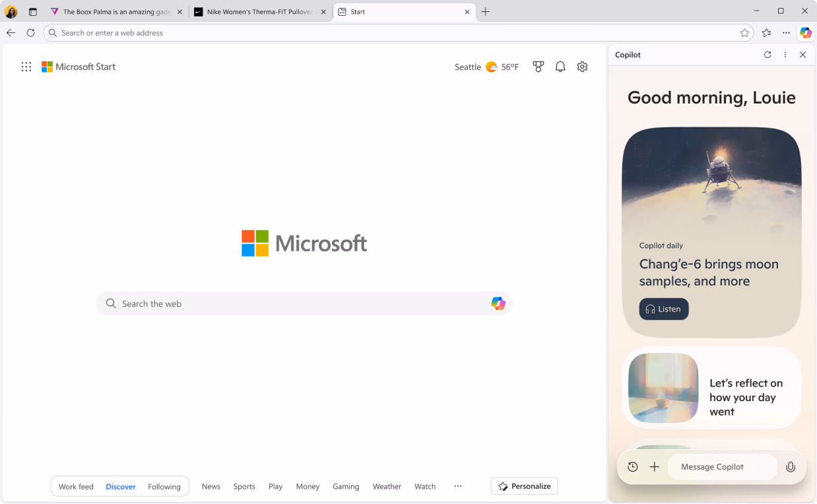Click the magnifier icon in search box
817x504 pixels.
point(111,303)
